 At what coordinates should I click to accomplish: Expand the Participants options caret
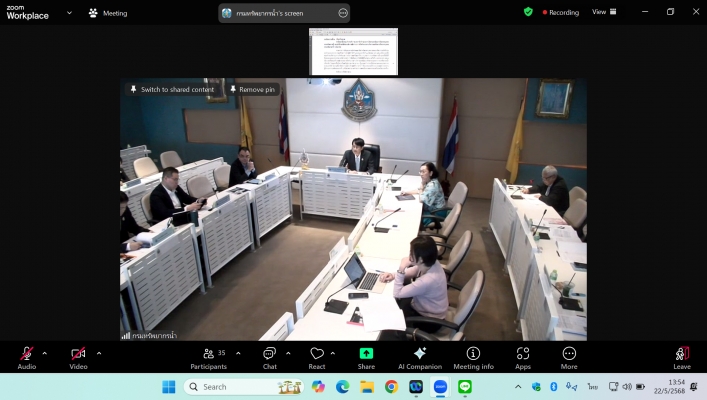(238, 354)
